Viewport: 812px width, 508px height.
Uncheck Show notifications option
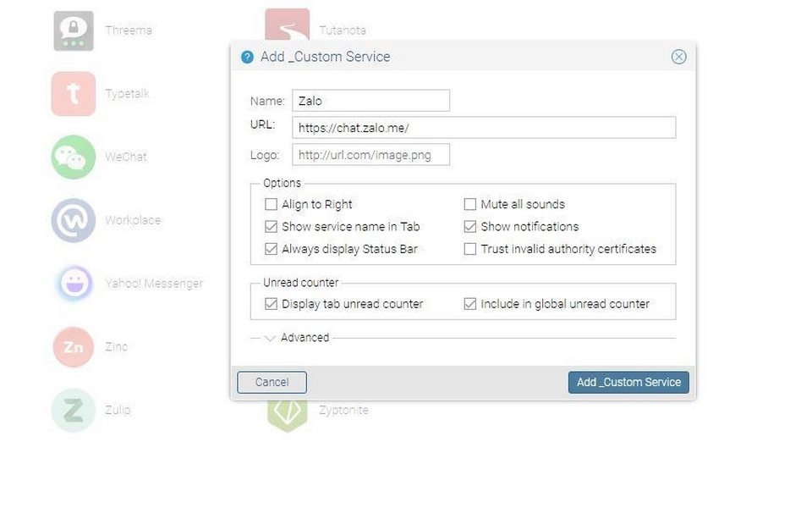[x=470, y=227]
